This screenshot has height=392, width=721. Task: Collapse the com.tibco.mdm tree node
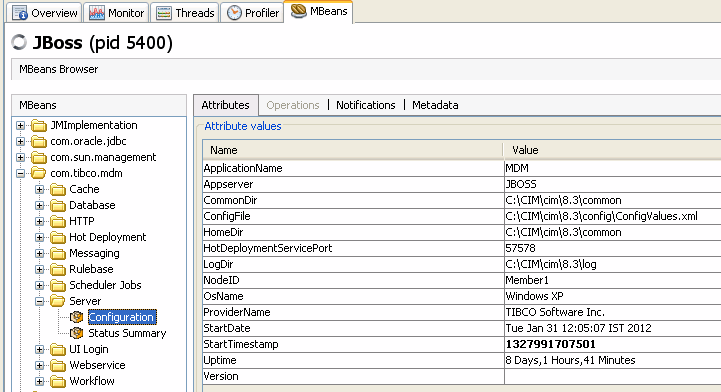pyautogui.click(x=20, y=173)
